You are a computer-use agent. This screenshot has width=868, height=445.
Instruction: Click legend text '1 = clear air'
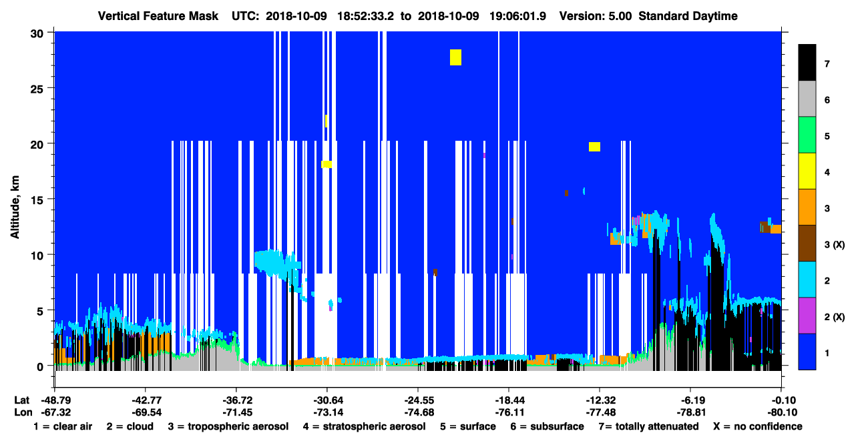[x=62, y=426]
